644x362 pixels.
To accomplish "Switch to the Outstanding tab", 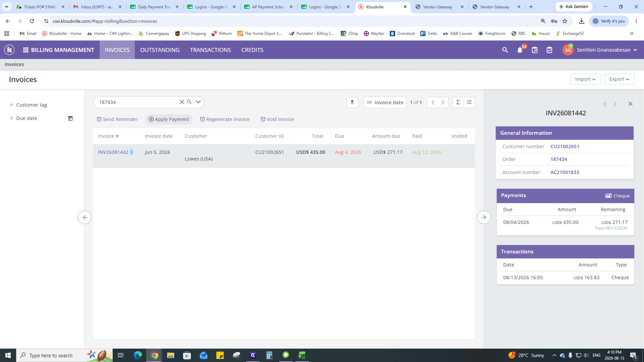I will (160, 50).
